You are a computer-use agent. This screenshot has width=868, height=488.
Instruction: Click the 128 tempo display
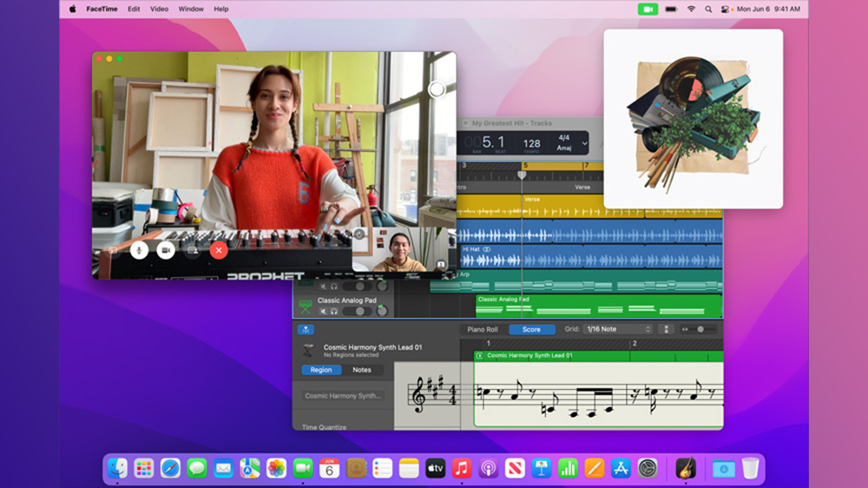coord(531,143)
